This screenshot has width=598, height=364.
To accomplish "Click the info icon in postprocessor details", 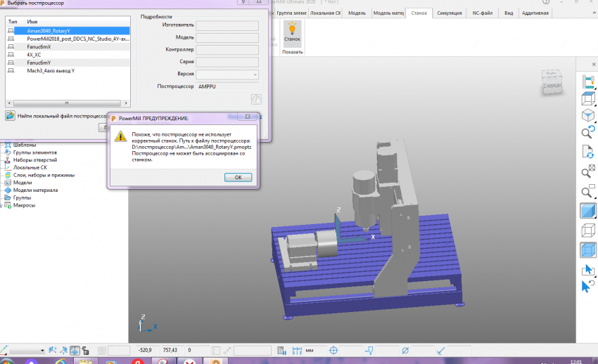I will 256,100.
